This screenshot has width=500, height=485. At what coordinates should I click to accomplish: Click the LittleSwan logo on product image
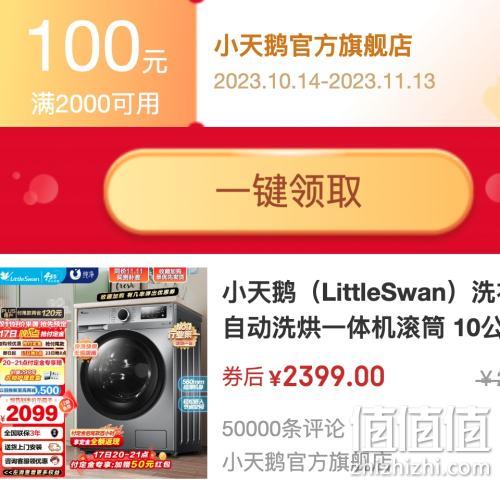[x=21, y=276]
